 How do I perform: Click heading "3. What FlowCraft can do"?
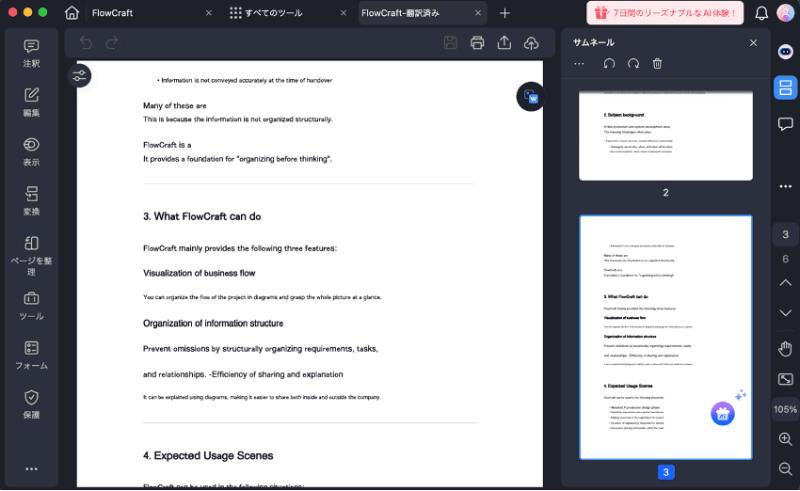coord(202,216)
